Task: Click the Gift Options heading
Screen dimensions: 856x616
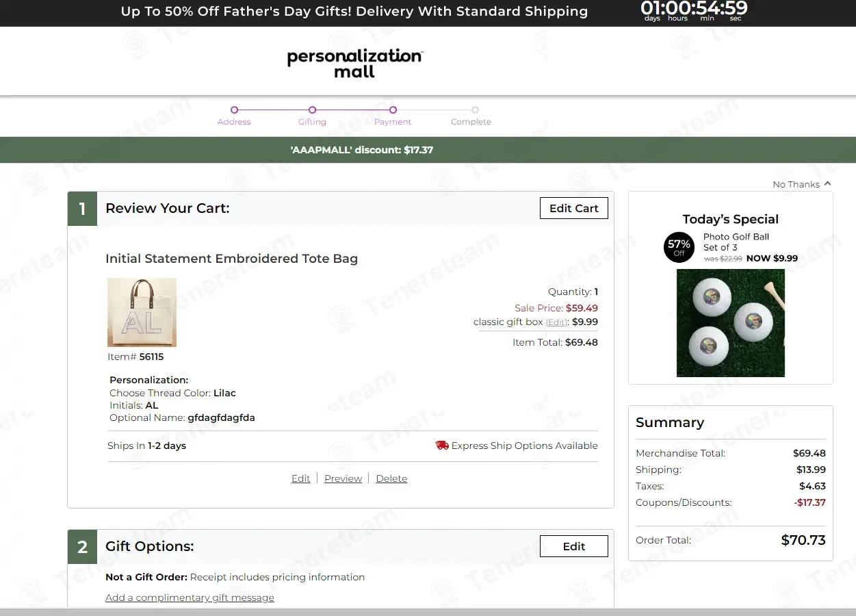Action: tap(150, 546)
